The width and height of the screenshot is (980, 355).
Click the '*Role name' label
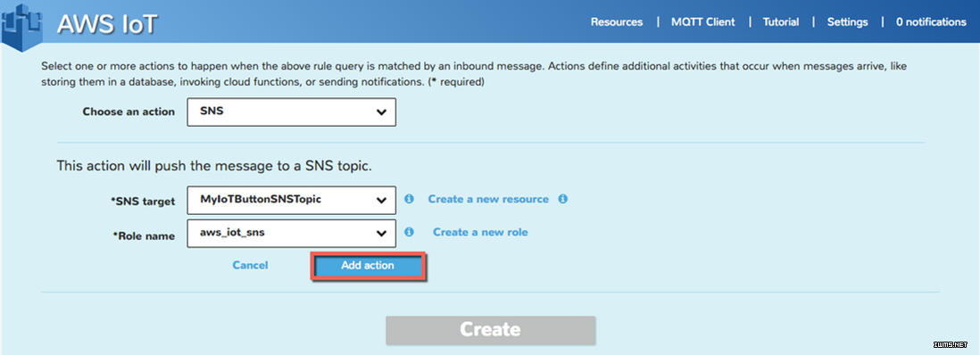(x=144, y=236)
